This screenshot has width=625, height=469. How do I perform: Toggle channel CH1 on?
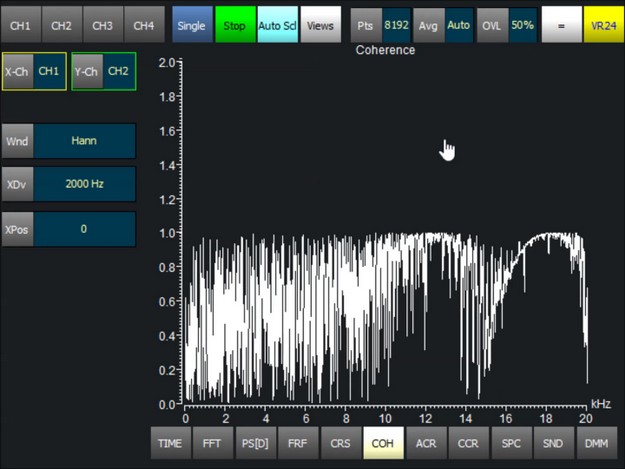(x=21, y=25)
